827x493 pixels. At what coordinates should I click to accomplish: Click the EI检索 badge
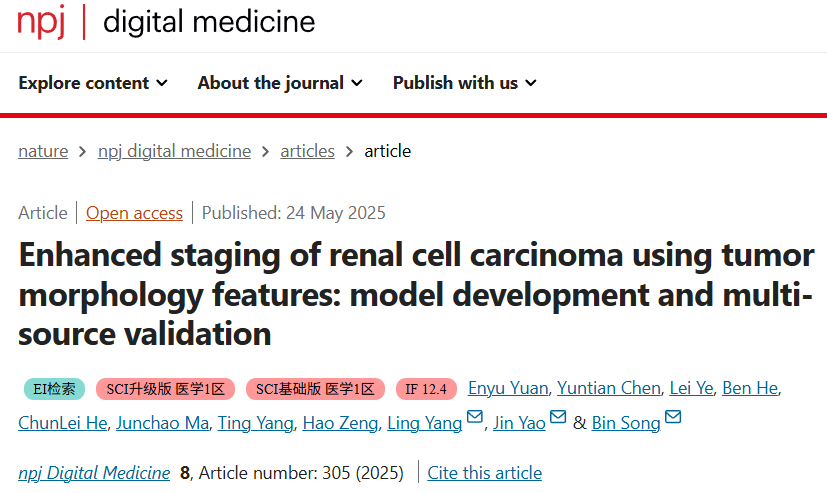[x=54, y=389]
